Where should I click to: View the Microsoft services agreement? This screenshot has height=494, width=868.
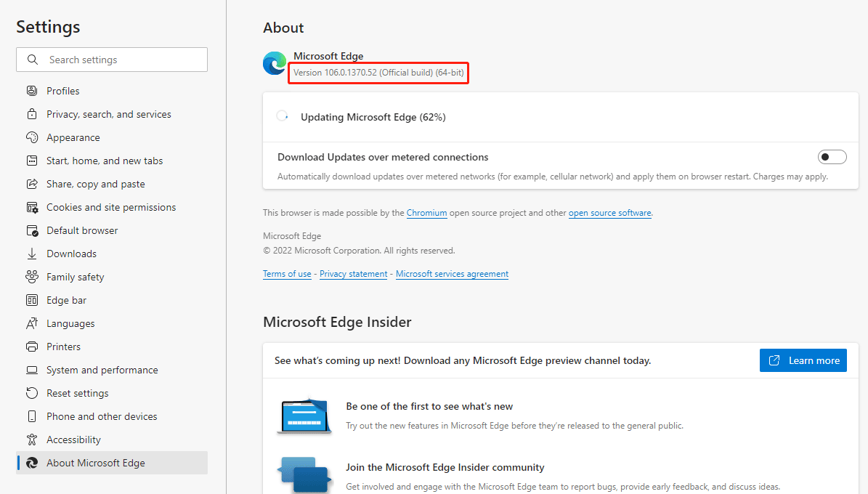451,273
